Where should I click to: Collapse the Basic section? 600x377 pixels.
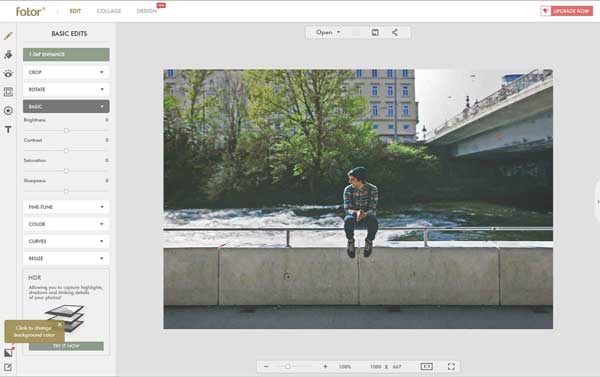pos(66,106)
